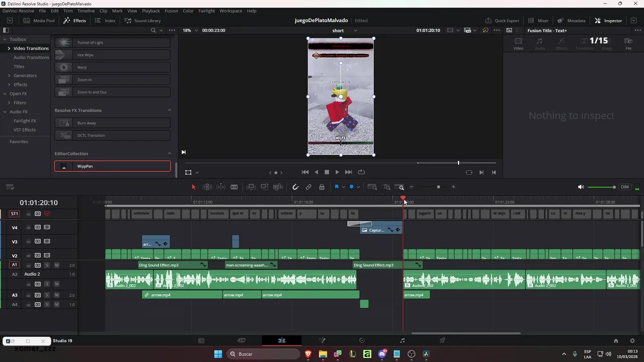Screen dimensions: 644x362
Task: Toggle Linked Selection chain icon
Action: (308, 187)
